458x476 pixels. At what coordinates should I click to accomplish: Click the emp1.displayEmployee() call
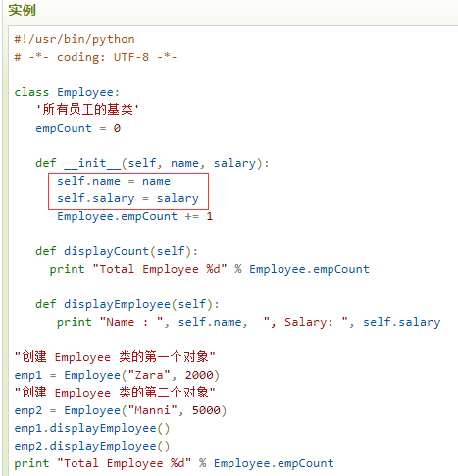92,428
